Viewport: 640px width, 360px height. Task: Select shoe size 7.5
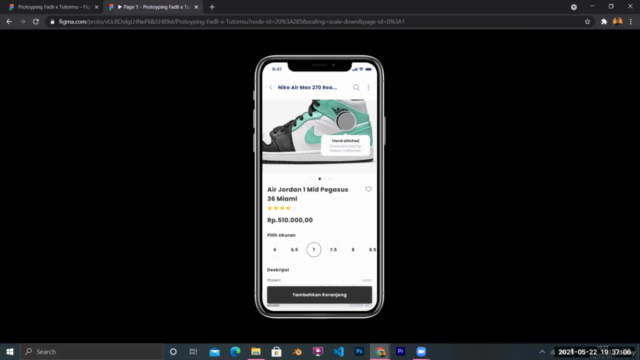pyautogui.click(x=333, y=249)
